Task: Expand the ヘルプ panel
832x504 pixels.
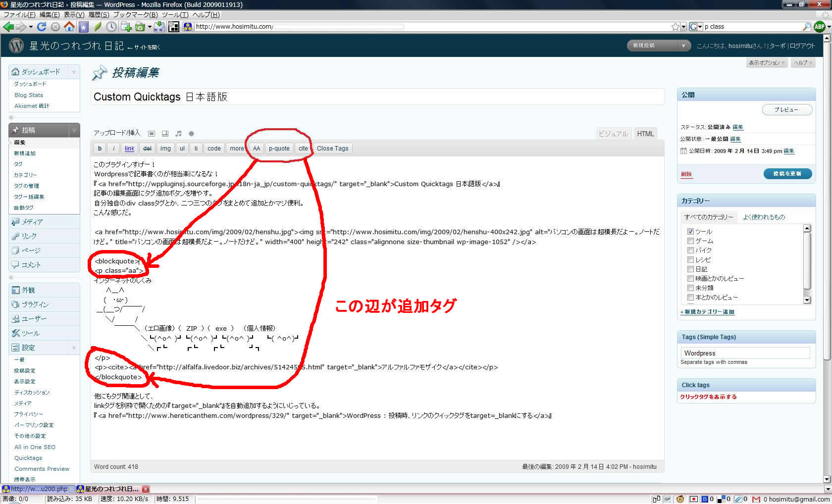Action: [x=803, y=63]
